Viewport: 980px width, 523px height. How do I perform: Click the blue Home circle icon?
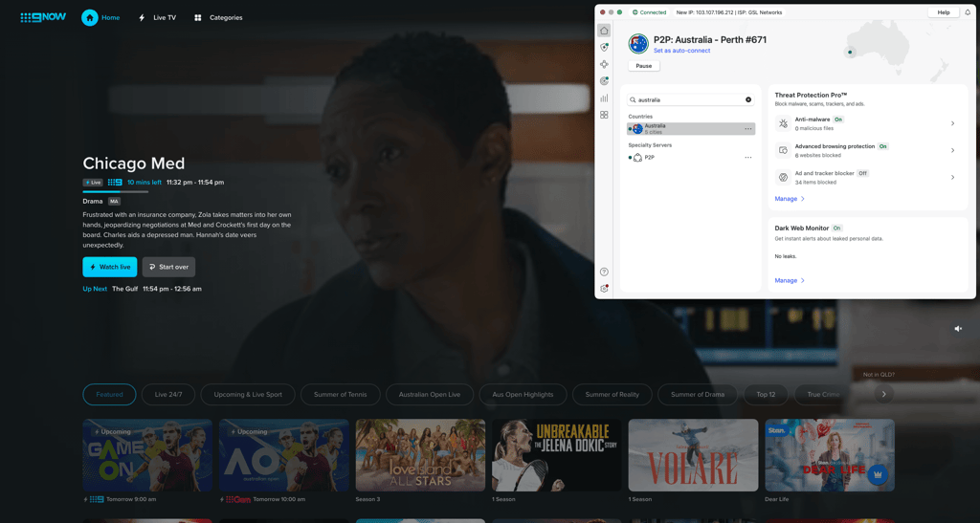click(x=89, y=17)
